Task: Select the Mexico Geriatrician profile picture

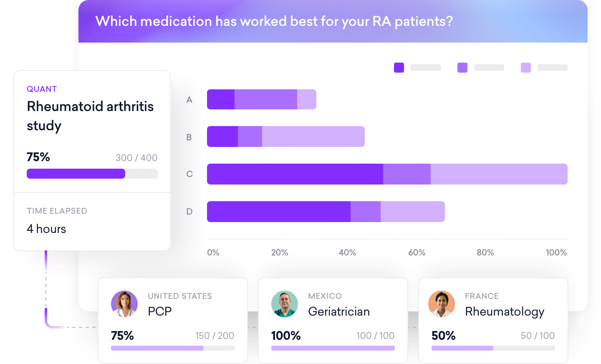Action: (285, 304)
